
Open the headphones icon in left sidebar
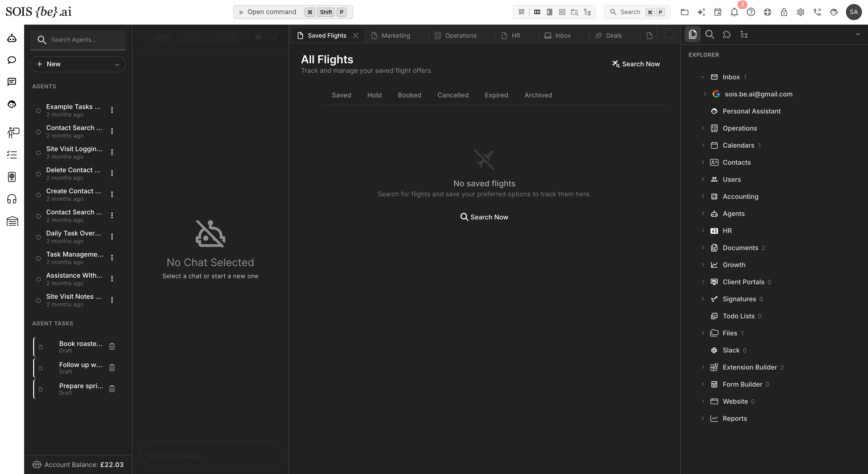click(x=12, y=199)
